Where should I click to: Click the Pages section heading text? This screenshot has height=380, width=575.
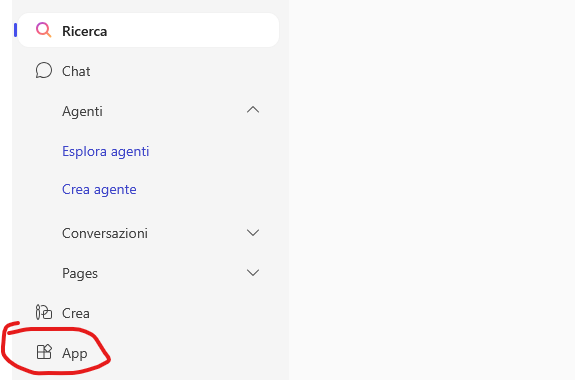(x=80, y=274)
